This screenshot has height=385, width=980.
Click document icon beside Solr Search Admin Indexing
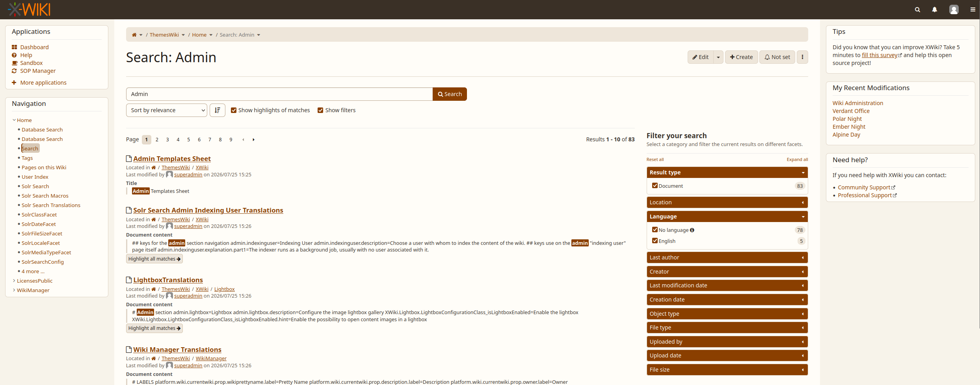tap(129, 210)
